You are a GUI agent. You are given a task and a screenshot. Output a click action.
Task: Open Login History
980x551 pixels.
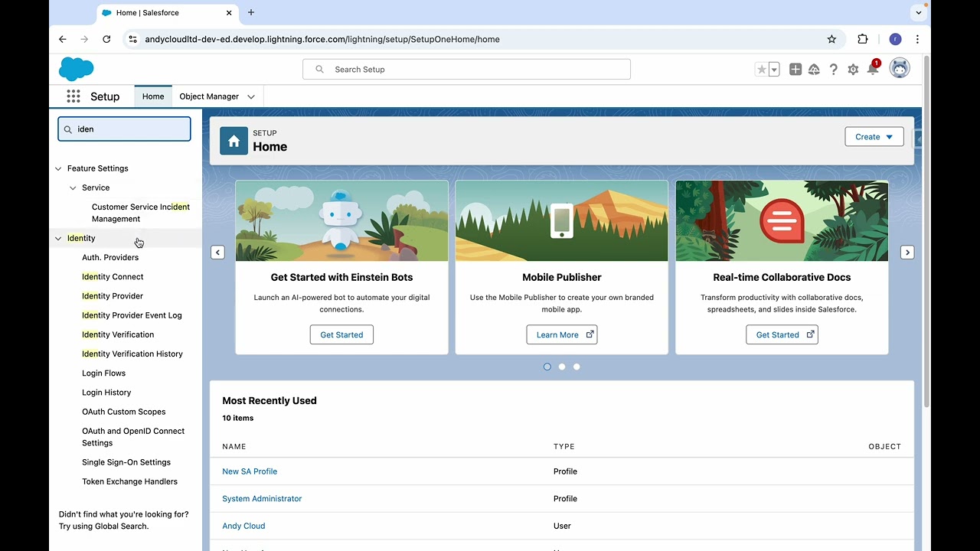tap(106, 393)
